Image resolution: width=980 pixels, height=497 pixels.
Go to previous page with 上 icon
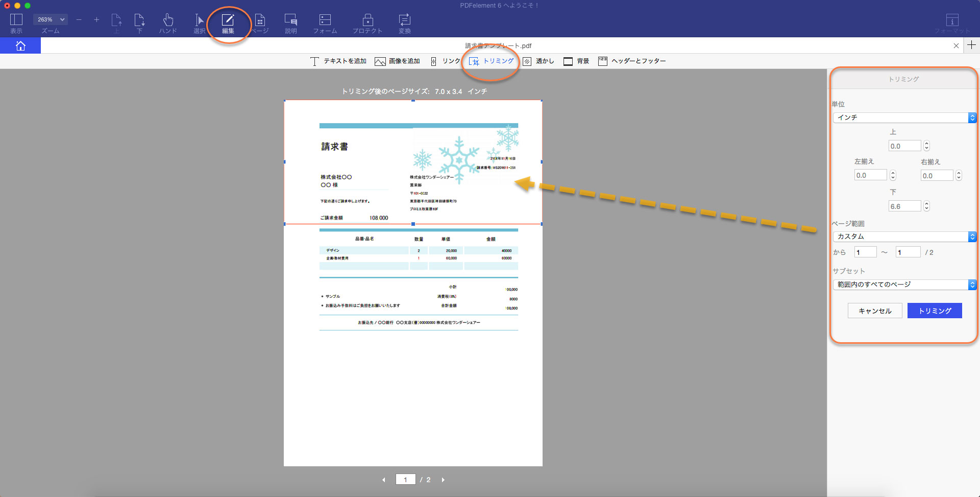pos(116,23)
